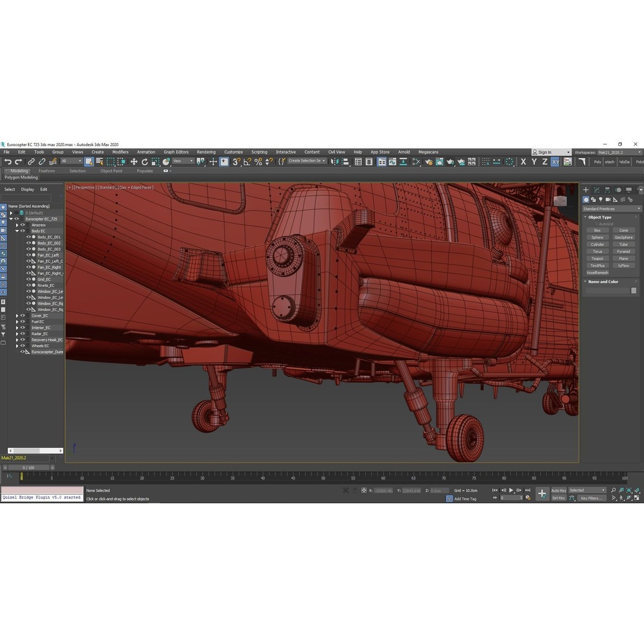
Task: Open the Modifiers menu
Action: 120,152
